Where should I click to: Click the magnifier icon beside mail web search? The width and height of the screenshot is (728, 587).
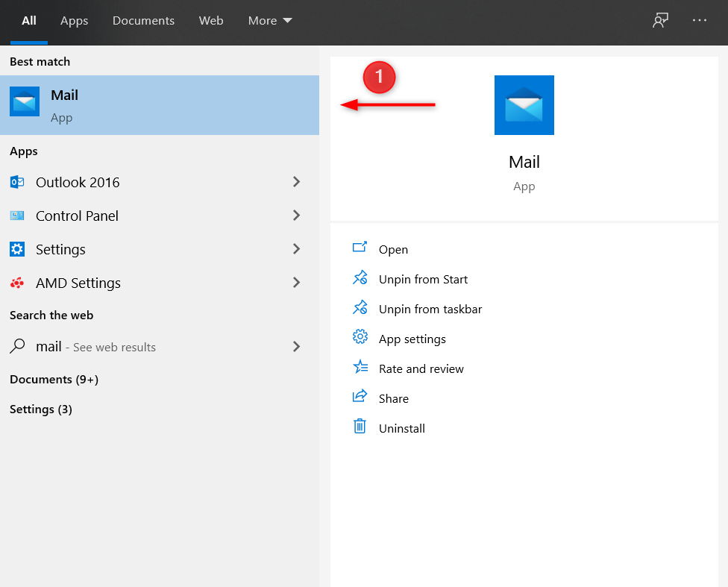pos(17,346)
